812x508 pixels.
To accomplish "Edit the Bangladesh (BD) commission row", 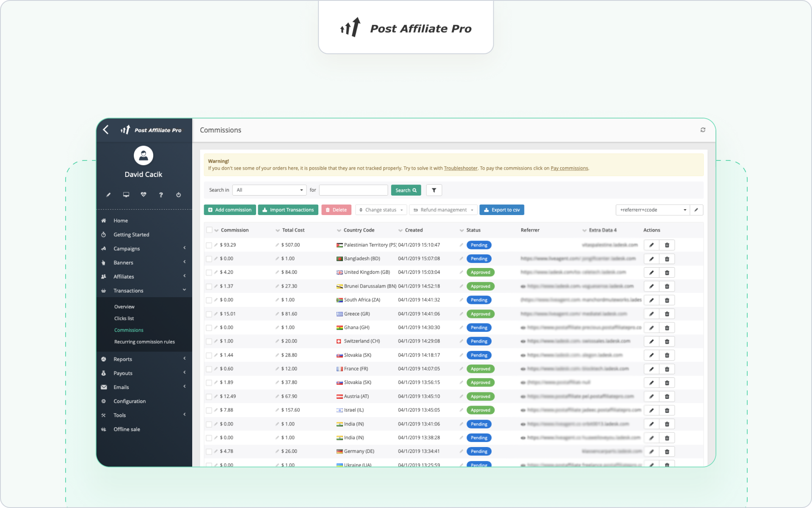I will point(652,259).
